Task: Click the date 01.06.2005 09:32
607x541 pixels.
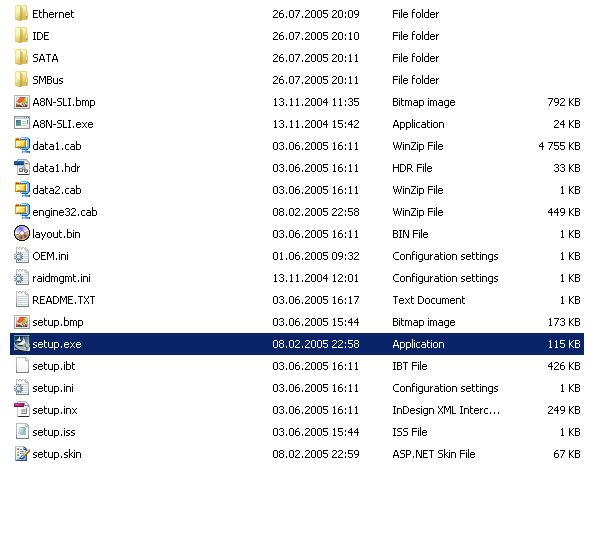Action: coord(316,256)
